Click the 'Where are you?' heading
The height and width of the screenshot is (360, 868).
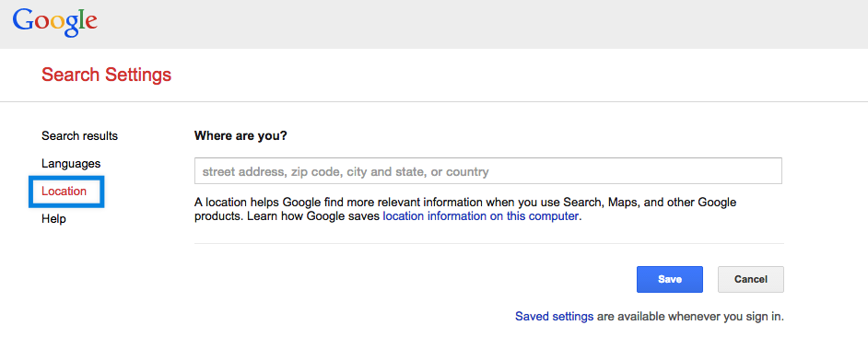[x=240, y=135]
